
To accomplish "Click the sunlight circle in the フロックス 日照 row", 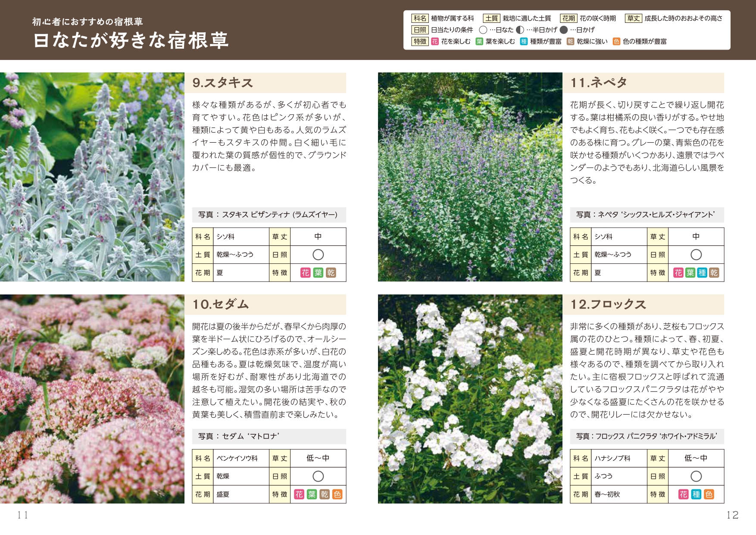I will 696,476.
